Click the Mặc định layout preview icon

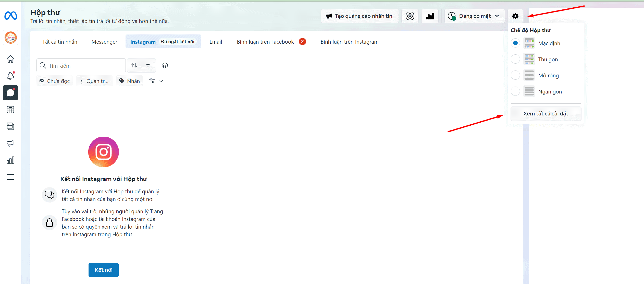coord(529,43)
